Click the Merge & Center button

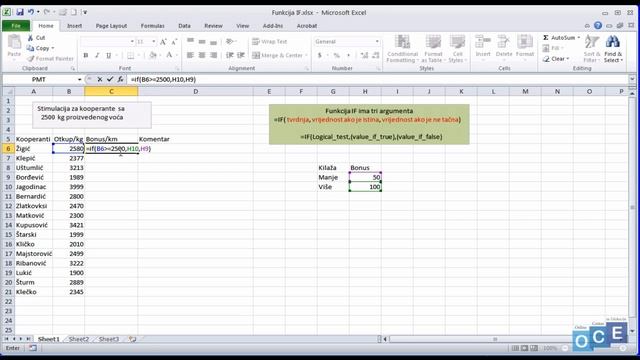click(278, 55)
